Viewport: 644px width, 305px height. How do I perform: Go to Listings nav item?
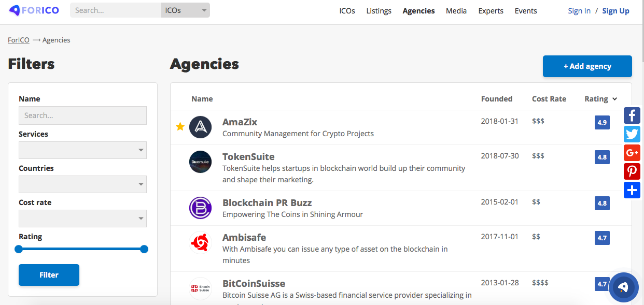379,11
